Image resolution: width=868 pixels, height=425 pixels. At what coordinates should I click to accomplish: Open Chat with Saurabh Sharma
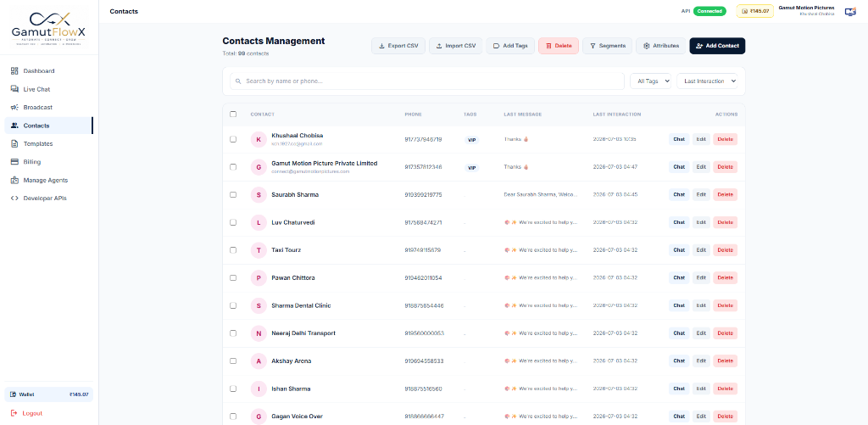pos(679,195)
